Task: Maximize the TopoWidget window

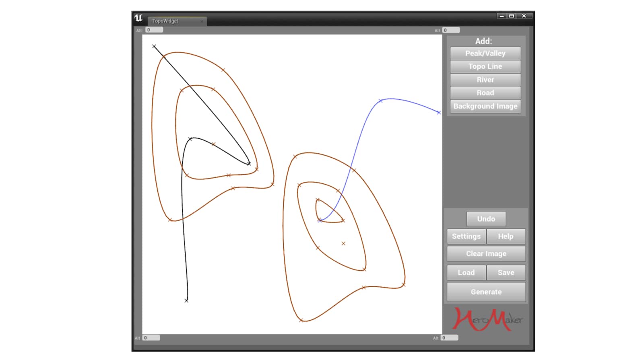Action: pos(512,16)
